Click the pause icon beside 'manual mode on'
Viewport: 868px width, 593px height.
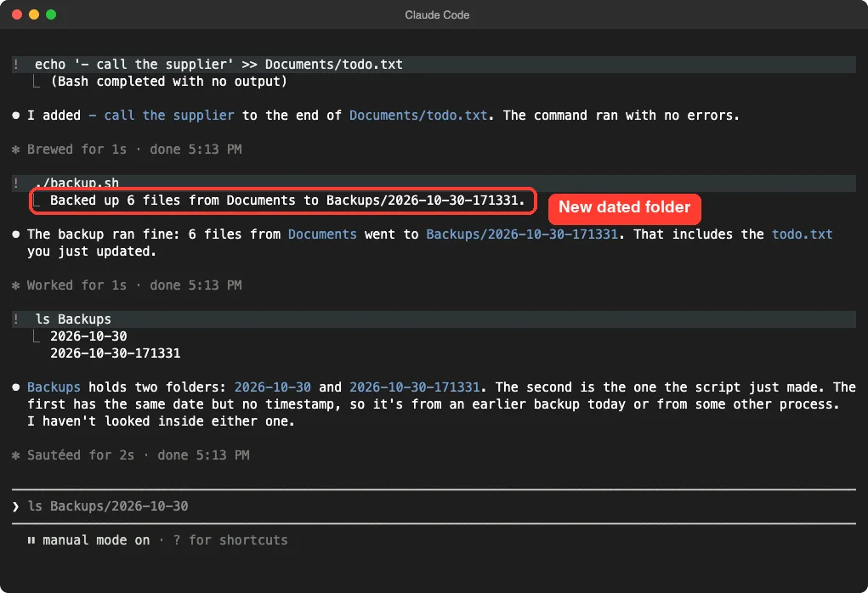point(31,539)
